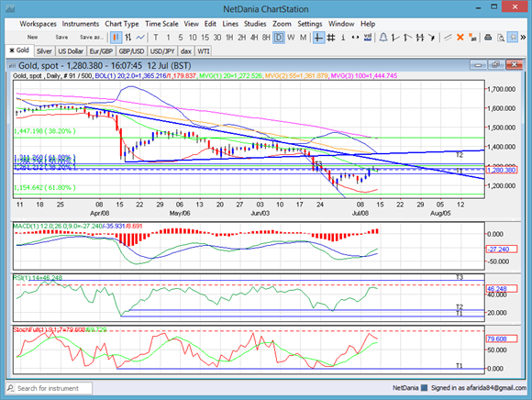
Task: Switch to the Silver tab
Action: point(44,51)
